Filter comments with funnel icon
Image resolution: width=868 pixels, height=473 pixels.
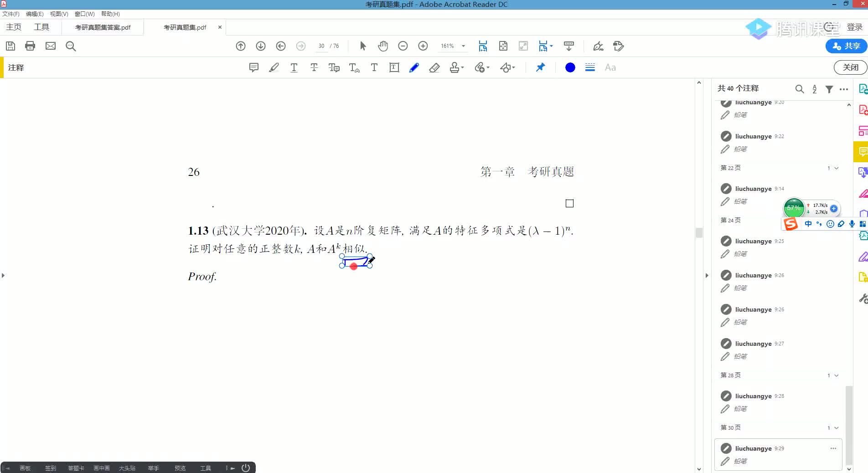829,89
